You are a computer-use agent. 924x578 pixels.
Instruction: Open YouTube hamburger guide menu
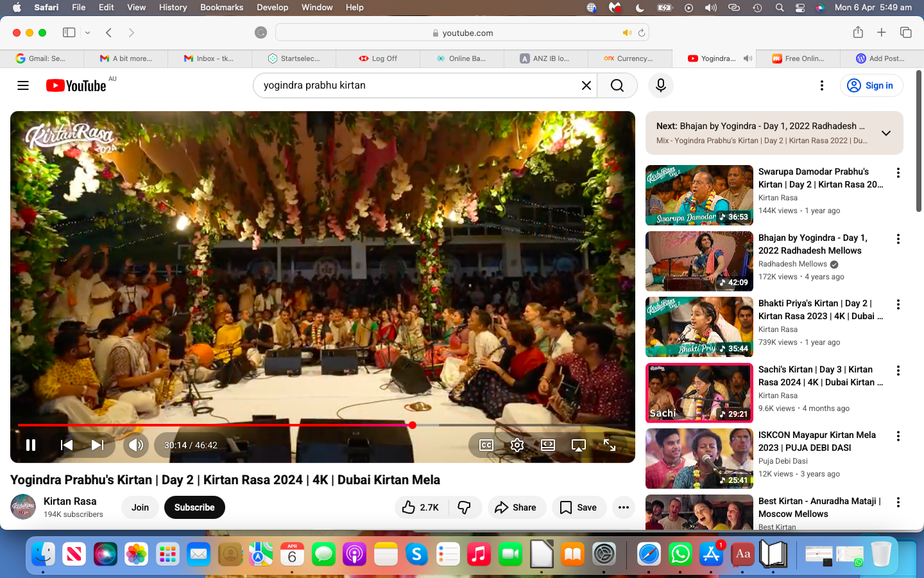23,85
